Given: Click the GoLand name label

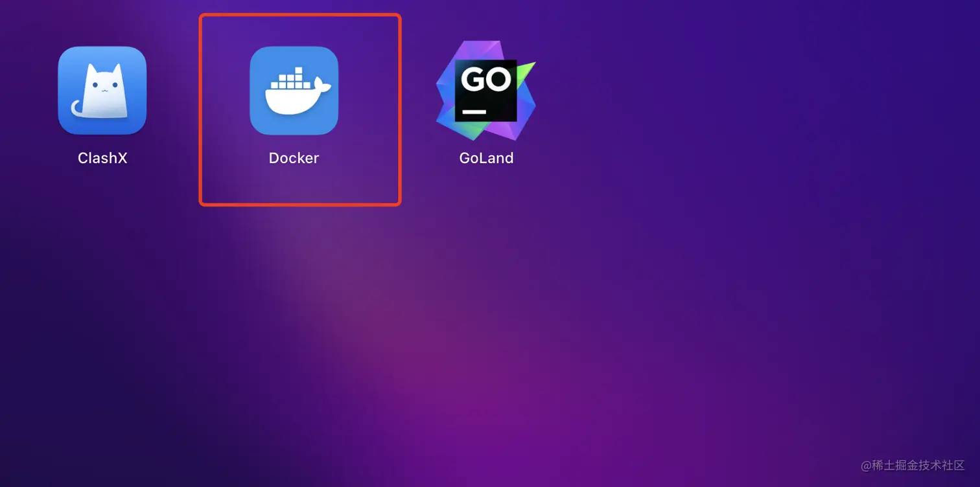Looking at the screenshot, I should [486, 158].
